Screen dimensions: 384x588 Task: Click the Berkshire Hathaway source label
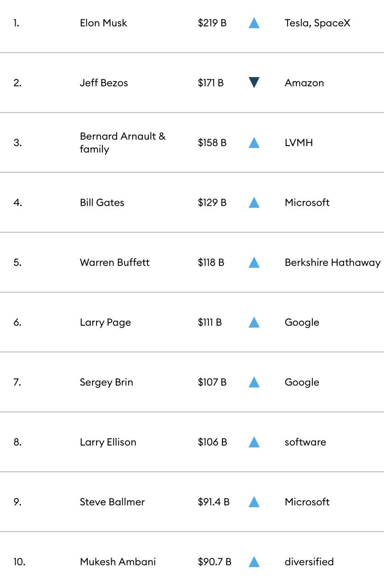coord(333,262)
